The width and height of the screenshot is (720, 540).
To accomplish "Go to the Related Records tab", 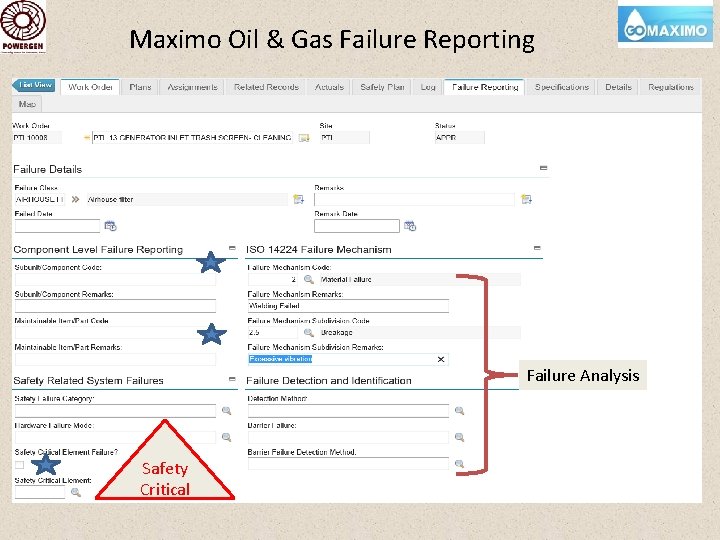I will point(266,87).
